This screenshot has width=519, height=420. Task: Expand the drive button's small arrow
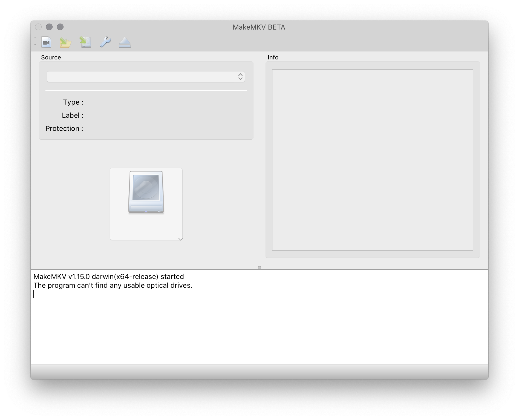pyautogui.click(x=180, y=239)
